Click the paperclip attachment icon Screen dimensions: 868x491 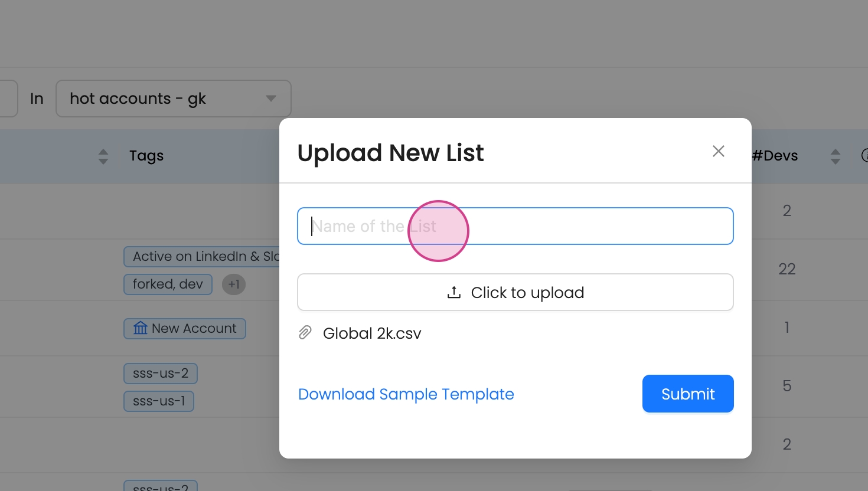point(305,333)
